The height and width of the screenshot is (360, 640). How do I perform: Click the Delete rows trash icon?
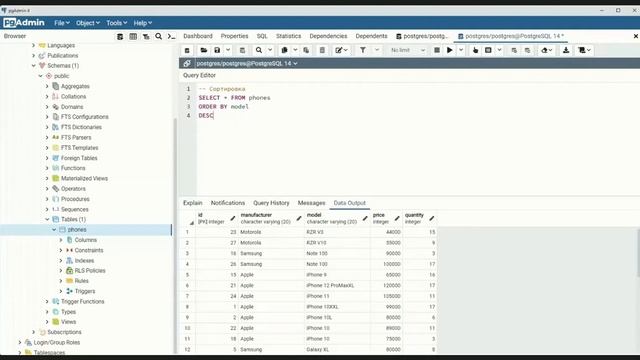click(x=322, y=50)
